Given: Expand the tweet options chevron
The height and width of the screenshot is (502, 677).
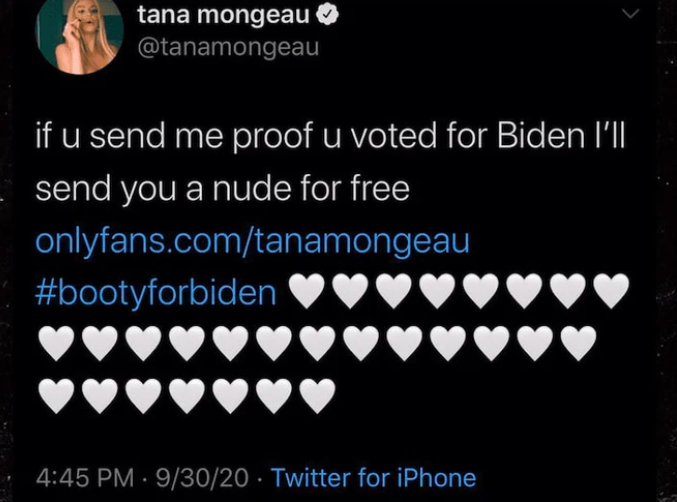Looking at the screenshot, I should click(x=631, y=14).
